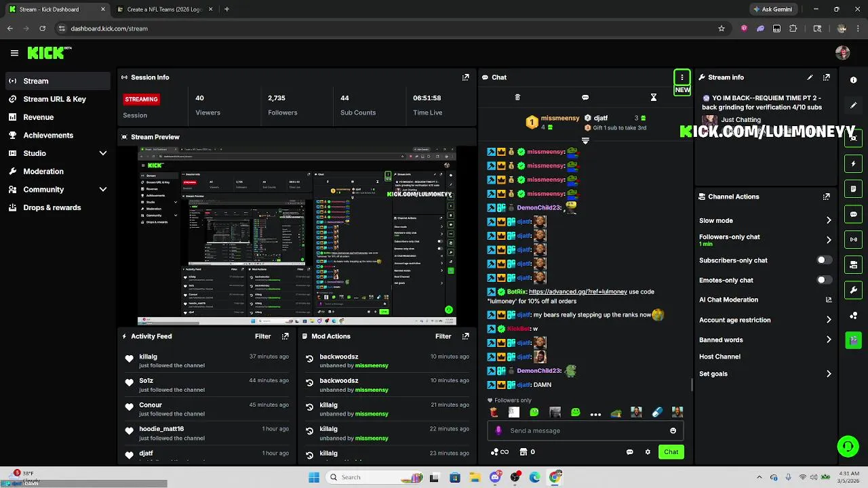The image size is (868, 488).
Task: Expand the Community sidebar section
Action: 103,190
